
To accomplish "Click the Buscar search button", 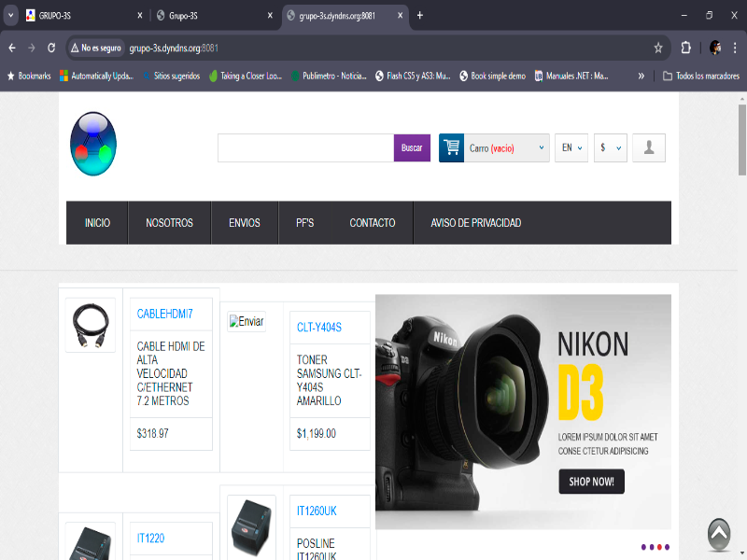I will pos(412,148).
